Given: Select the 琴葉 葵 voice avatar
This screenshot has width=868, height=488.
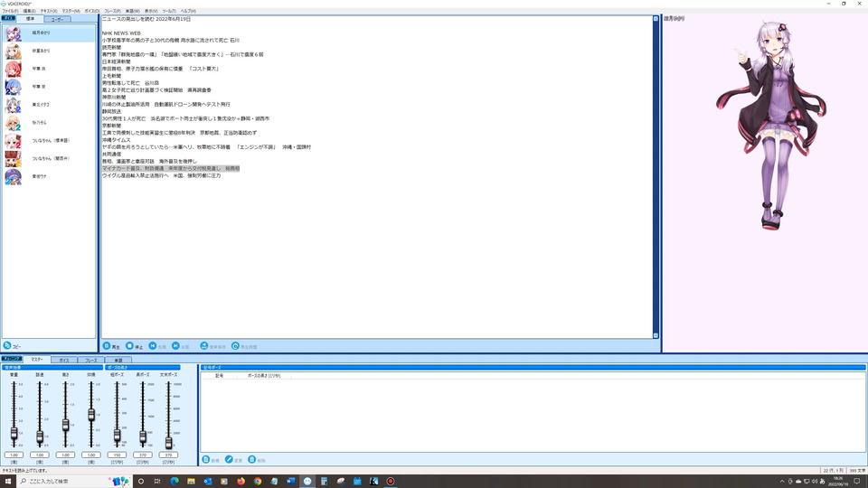Looking at the screenshot, I should (13, 87).
